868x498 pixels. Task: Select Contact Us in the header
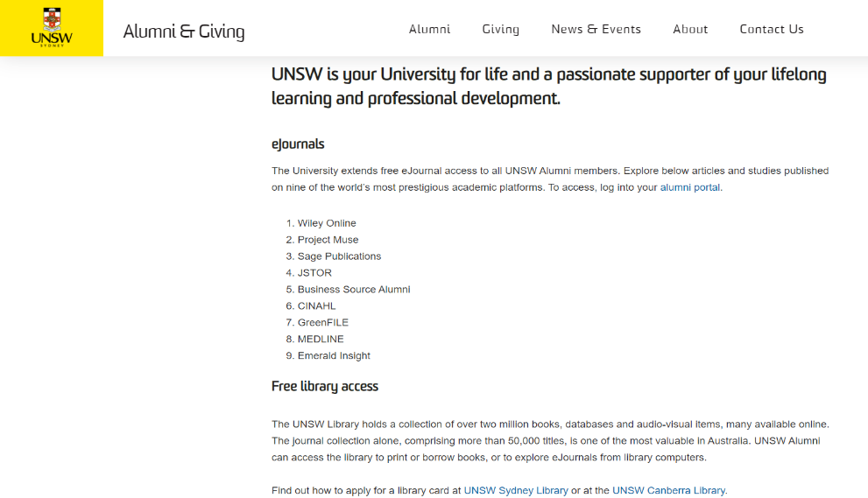771,30
